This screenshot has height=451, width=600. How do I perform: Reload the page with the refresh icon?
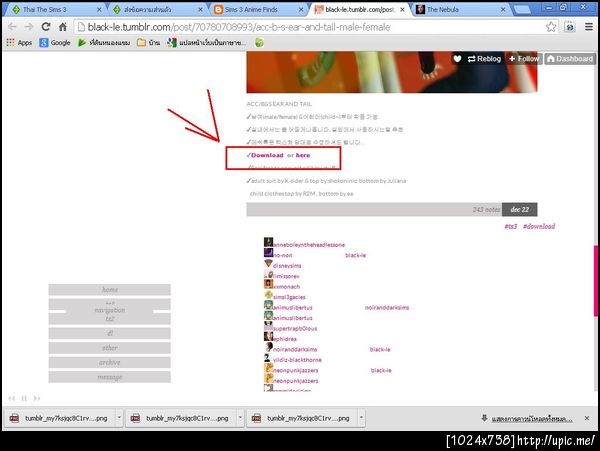click(x=46, y=27)
